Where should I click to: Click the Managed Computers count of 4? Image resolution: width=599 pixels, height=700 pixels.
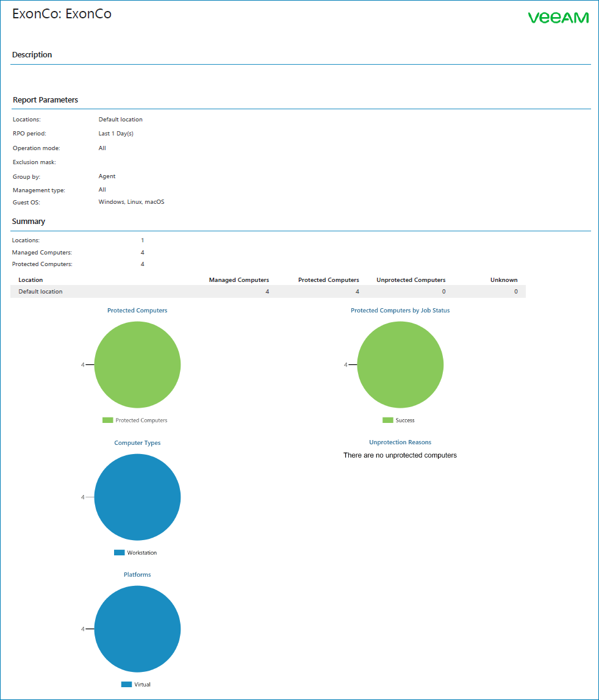(142, 252)
